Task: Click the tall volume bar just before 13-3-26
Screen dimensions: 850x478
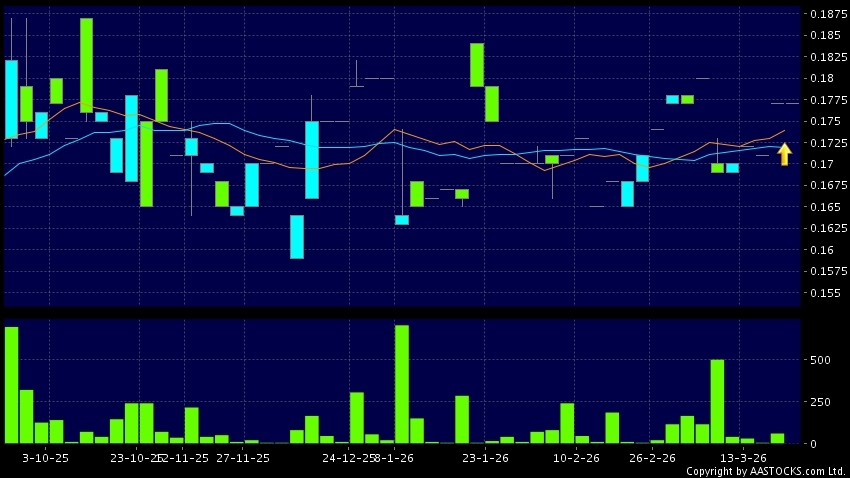Action: click(717, 401)
